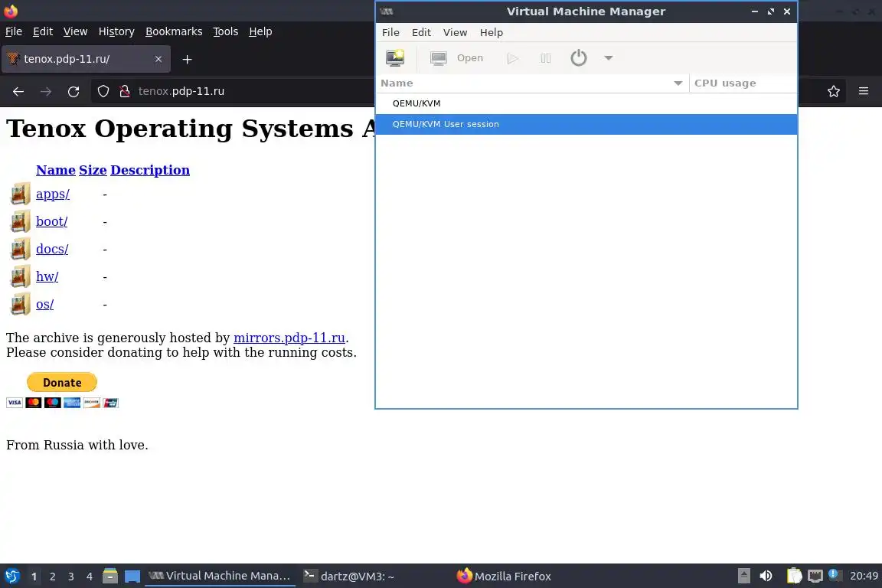Image resolution: width=882 pixels, height=588 pixels.
Task: Open the clipboard tray icon
Action: tap(794, 577)
